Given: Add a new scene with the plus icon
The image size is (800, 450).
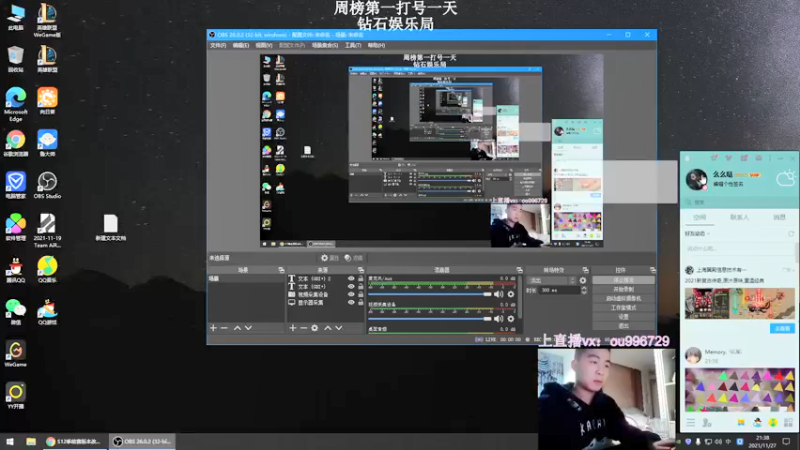Looking at the screenshot, I should coord(213,328).
